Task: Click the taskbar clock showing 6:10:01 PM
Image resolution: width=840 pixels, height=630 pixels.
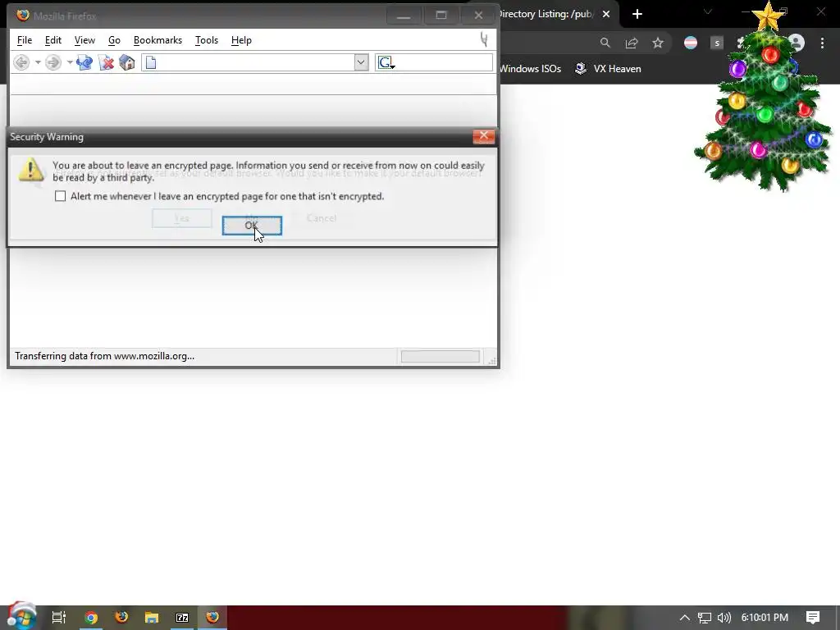Action: click(765, 618)
